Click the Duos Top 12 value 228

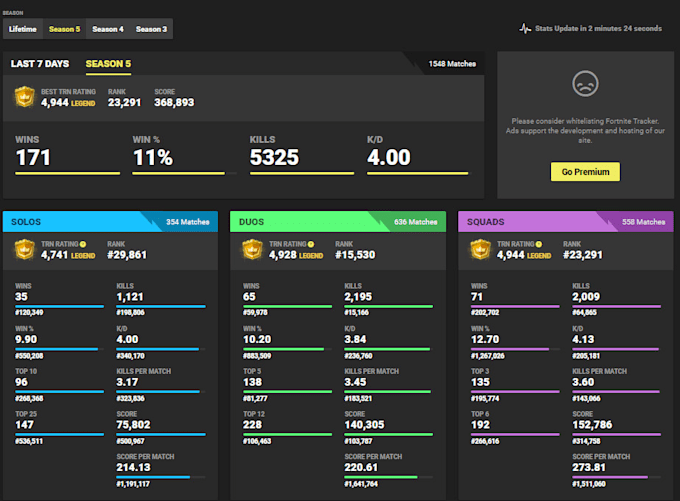tap(252, 425)
